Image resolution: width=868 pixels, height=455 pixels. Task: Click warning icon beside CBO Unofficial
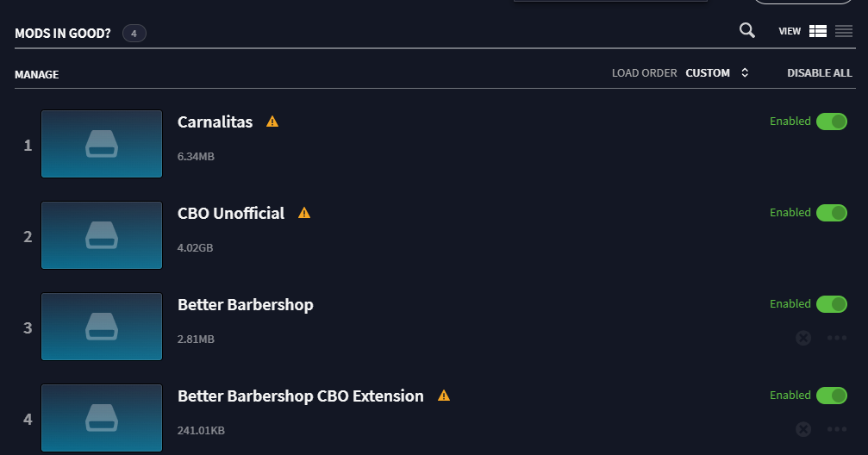click(x=304, y=213)
